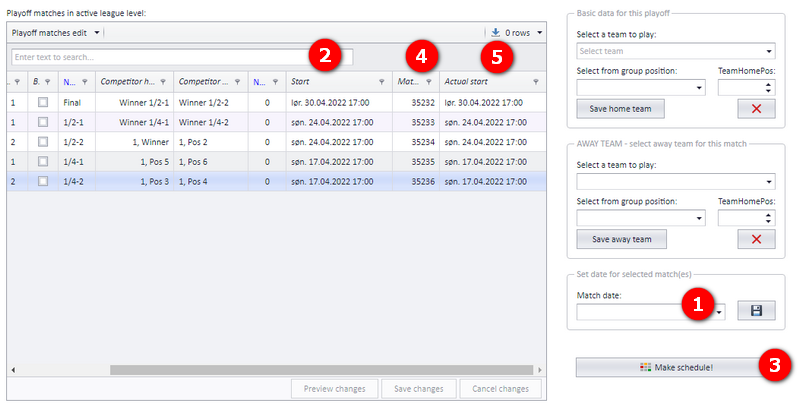The width and height of the screenshot is (800, 410).
Task: Clear the home team with red X
Action: click(756, 109)
